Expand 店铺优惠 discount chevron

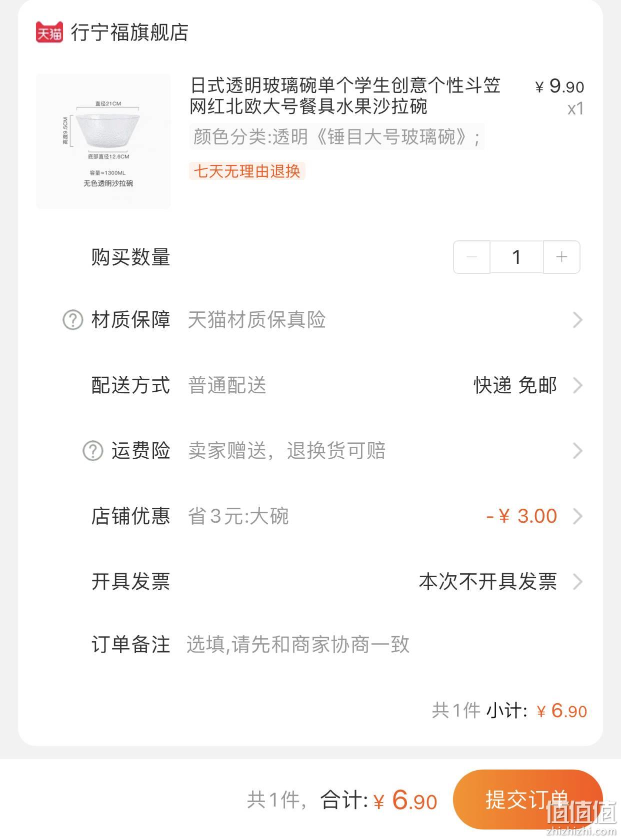pos(577,516)
